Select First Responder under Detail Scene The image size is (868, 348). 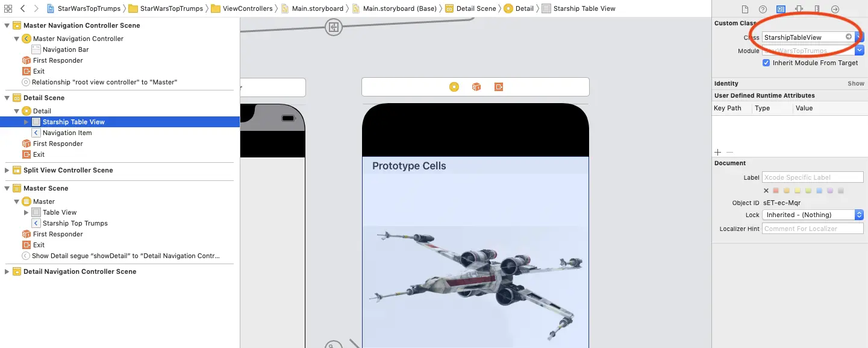point(58,144)
